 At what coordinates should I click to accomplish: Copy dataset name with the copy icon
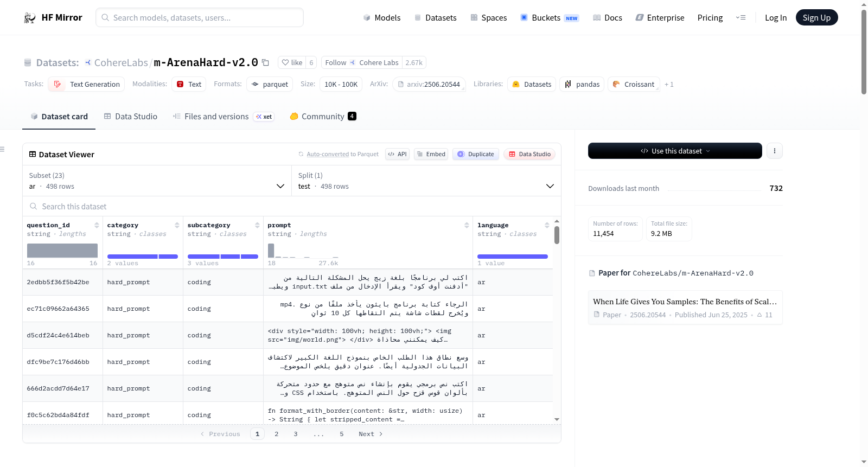(x=265, y=62)
